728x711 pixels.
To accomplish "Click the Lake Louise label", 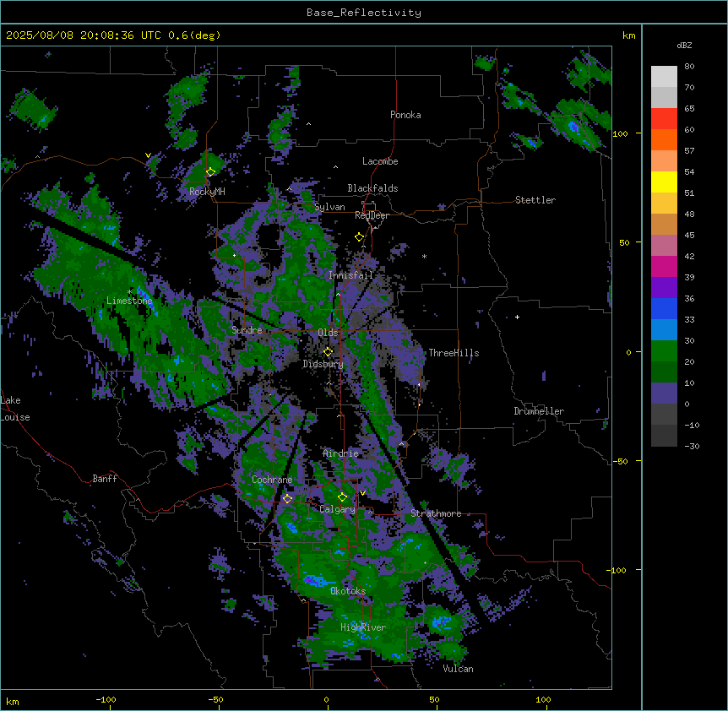I will coord(15,409).
